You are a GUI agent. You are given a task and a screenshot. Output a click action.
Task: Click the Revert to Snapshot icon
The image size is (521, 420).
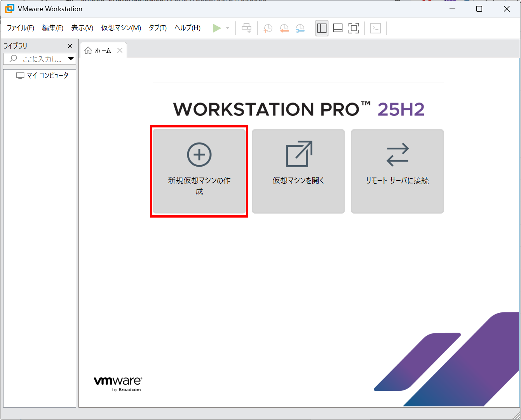click(284, 28)
